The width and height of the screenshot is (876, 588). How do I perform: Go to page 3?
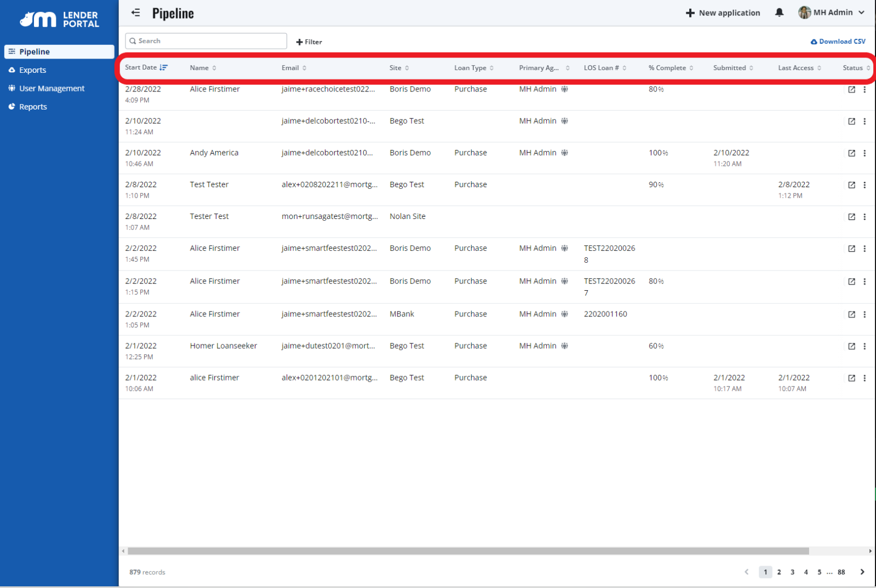[792, 572]
